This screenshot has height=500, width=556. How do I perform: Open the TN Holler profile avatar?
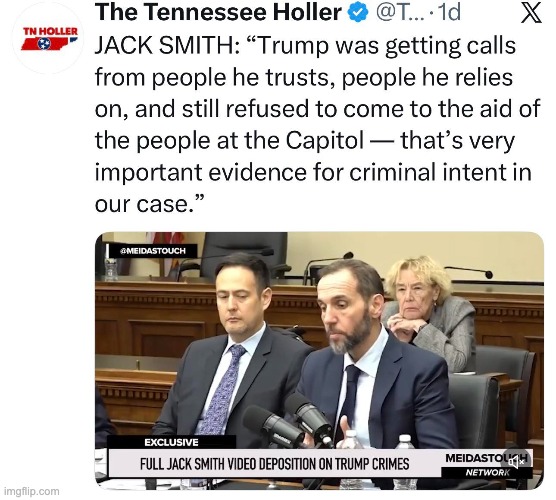pos(48,38)
